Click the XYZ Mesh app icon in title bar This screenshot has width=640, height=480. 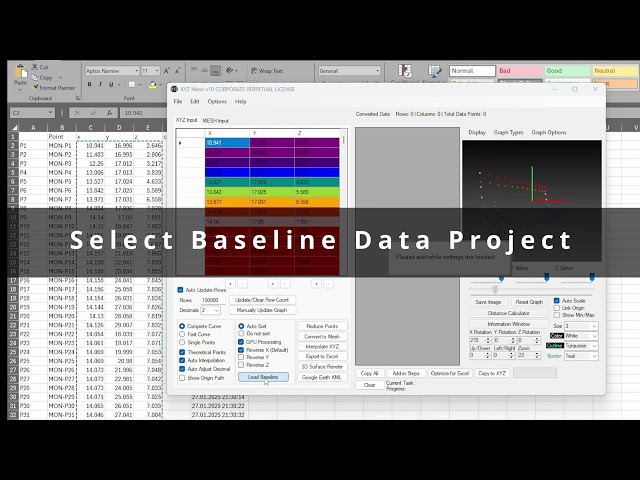(174, 89)
